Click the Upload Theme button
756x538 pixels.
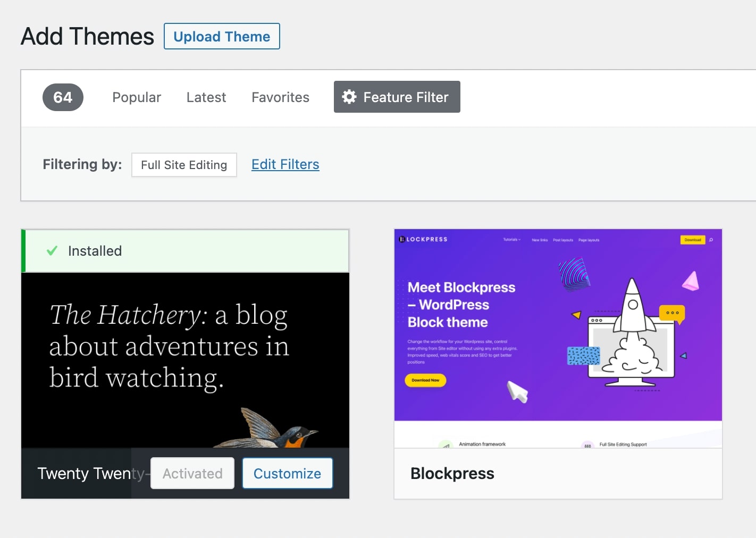[x=222, y=36]
